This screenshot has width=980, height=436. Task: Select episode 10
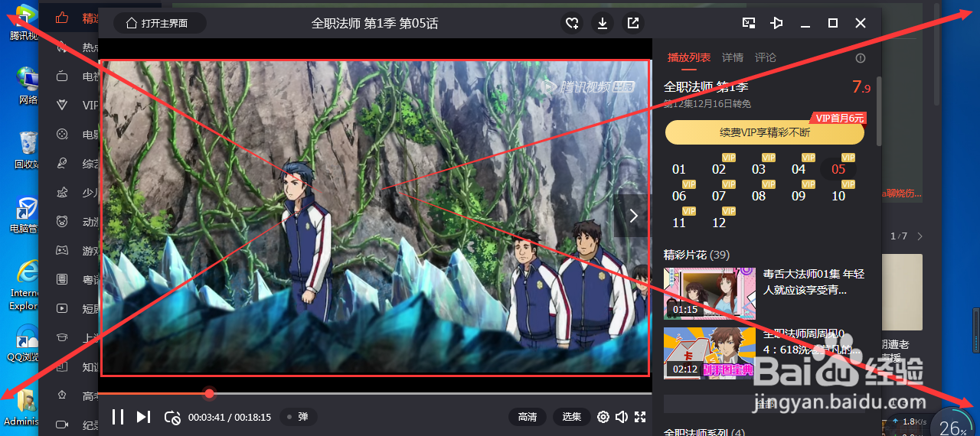838,196
